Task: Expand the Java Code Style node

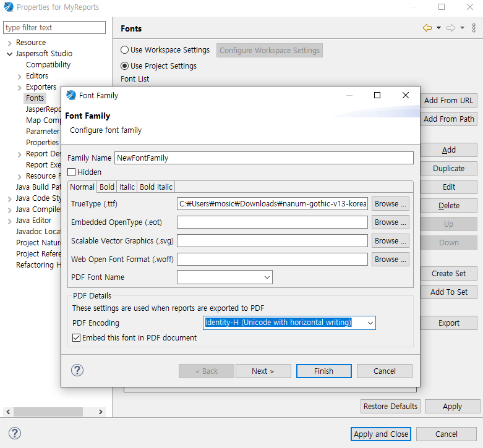Action: click(9, 199)
